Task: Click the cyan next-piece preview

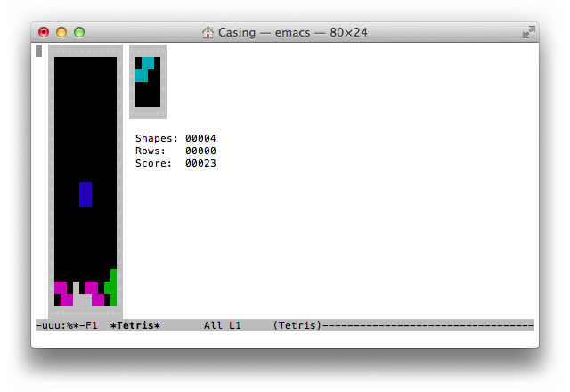Action: coord(144,69)
